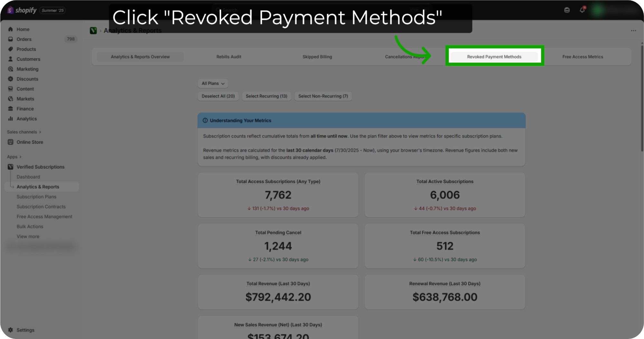644x339 pixels.
Task: Click the top search bar
Action: [x=322, y=10]
